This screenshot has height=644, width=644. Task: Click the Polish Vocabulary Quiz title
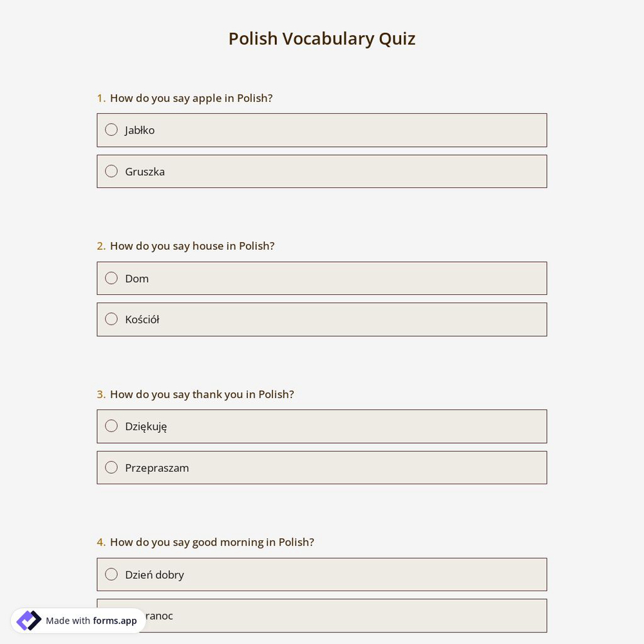(321, 38)
